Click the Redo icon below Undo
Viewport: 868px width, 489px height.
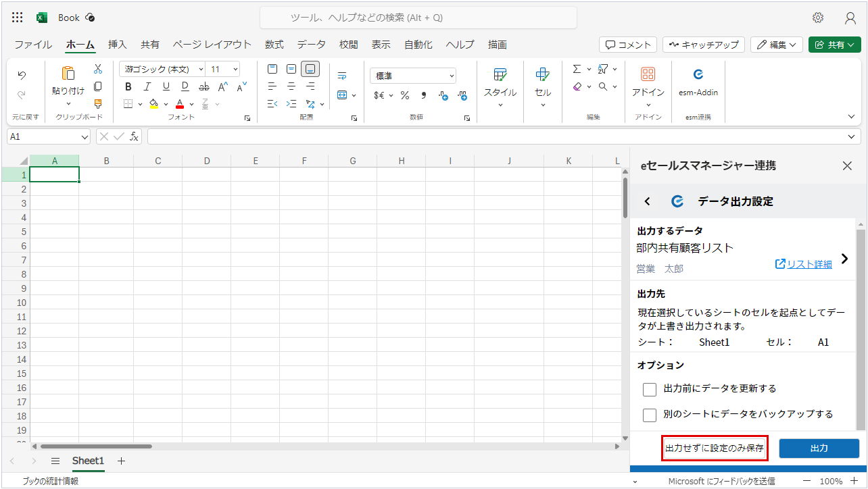coord(22,95)
